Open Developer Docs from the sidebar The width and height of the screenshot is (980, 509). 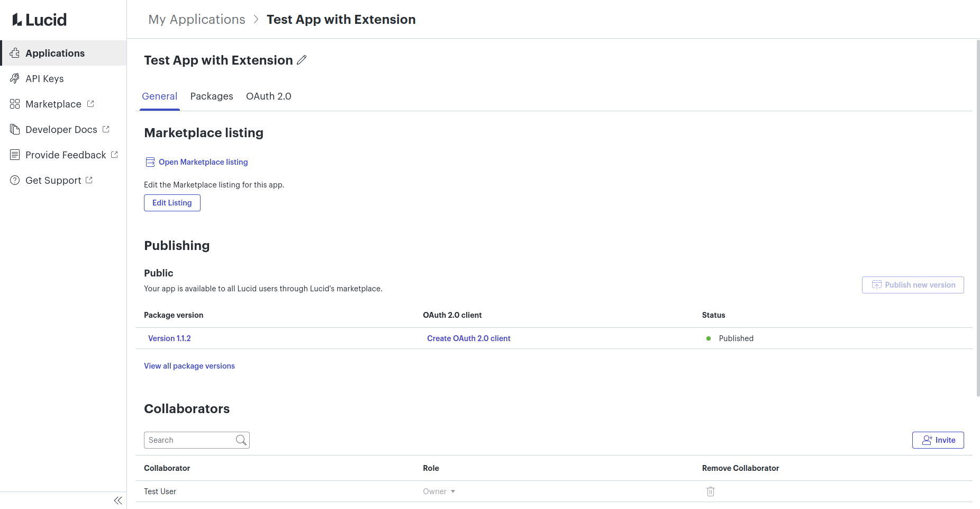[x=63, y=129]
